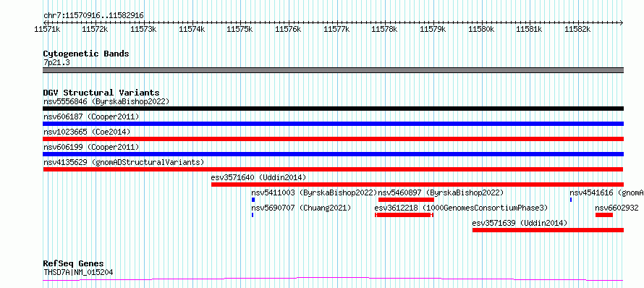Open esv3612218 (1000GenomesConsortiumPhase3) label
Viewport: 644px width, 288px height.
[461, 208]
